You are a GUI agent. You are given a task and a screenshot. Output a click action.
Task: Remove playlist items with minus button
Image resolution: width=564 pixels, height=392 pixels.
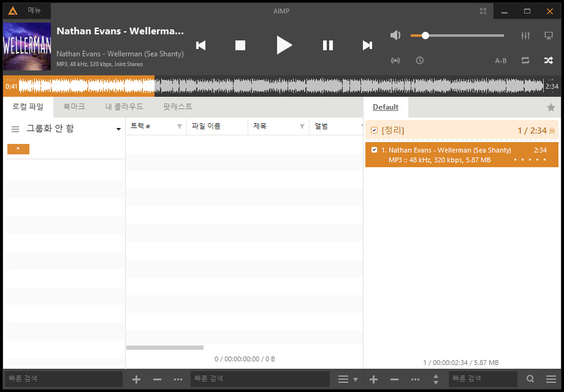[395, 379]
